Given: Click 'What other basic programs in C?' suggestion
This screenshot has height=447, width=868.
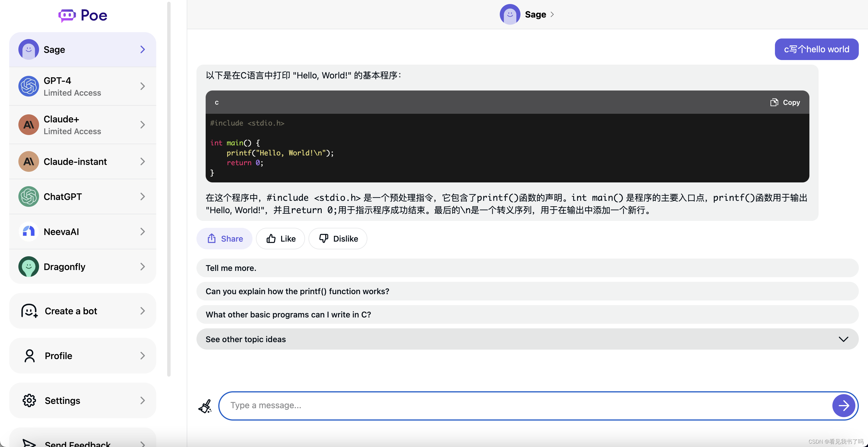Looking at the screenshot, I should tap(288, 314).
